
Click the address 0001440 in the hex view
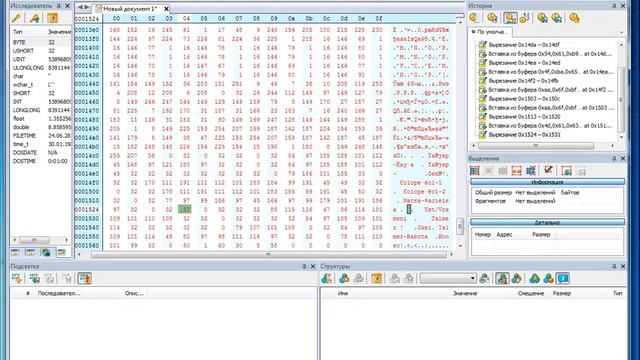tap(87, 84)
